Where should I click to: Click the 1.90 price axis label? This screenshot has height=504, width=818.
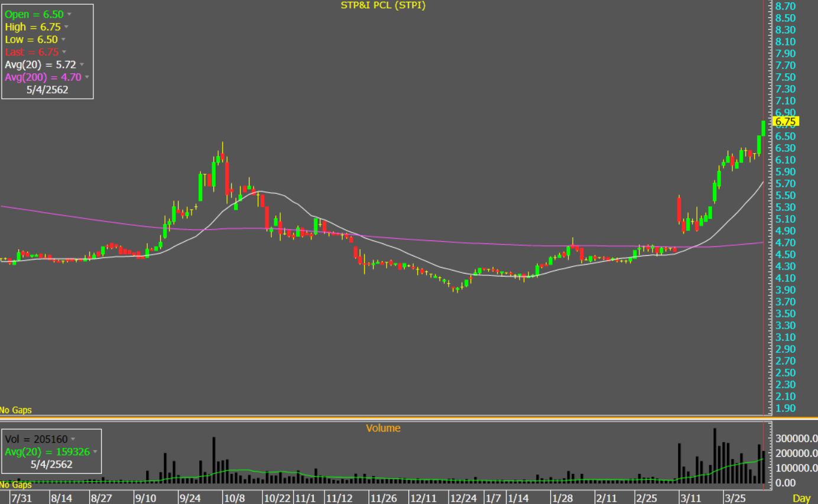pyautogui.click(x=785, y=408)
